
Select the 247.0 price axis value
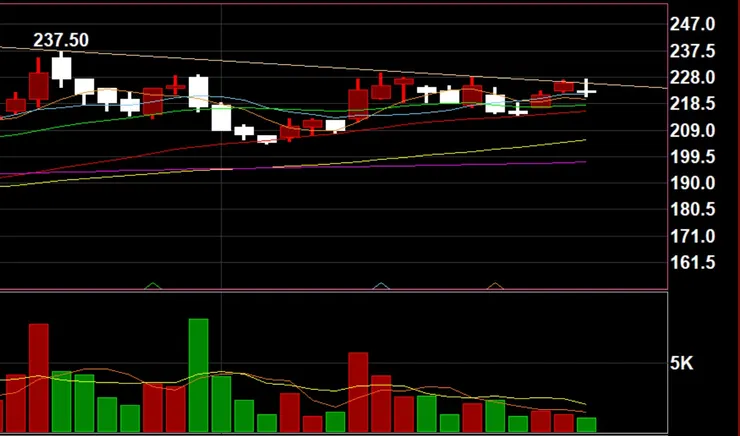click(x=692, y=24)
